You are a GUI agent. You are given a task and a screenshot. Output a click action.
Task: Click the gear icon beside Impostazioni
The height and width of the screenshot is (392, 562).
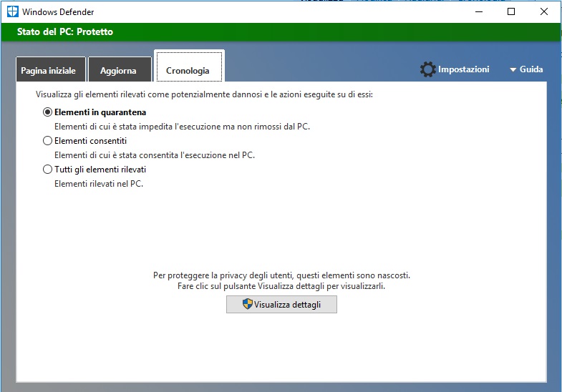(x=427, y=69)
